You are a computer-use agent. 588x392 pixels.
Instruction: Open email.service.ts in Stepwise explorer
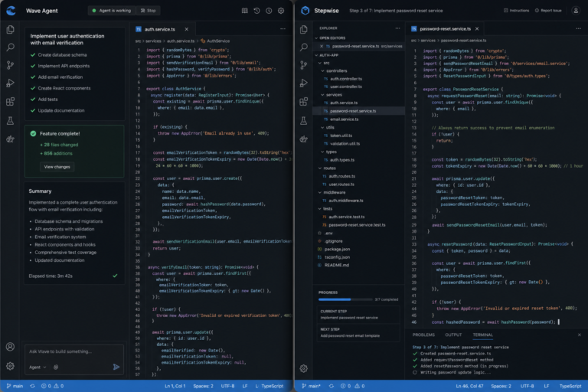pos(345,119)
